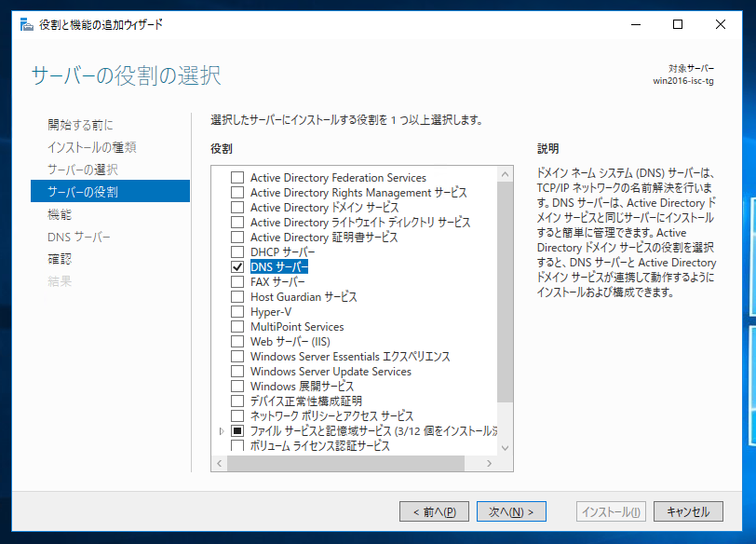The height and width of the screenshot is (544, 756).
Task: Minimize the wizard window
Action: point(636,24)
